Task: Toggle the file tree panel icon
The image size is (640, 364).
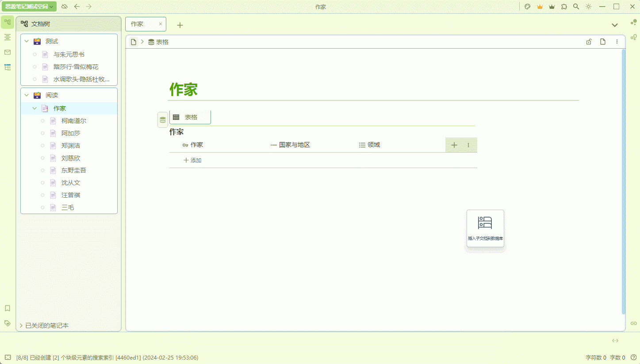Action: [x=7, y=21]
